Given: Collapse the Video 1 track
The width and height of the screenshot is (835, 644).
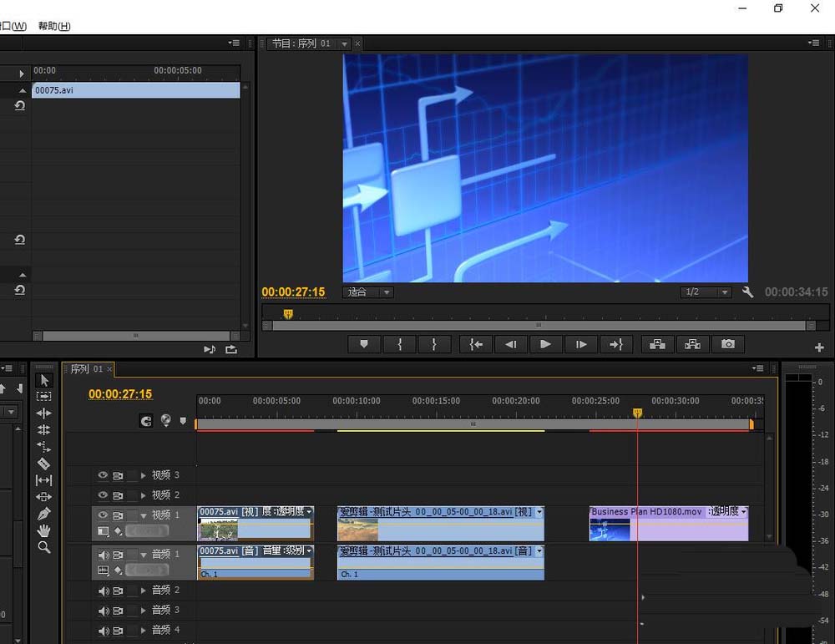Looking at the screenshot, I should pyautogui.click(x=144, y=515).
